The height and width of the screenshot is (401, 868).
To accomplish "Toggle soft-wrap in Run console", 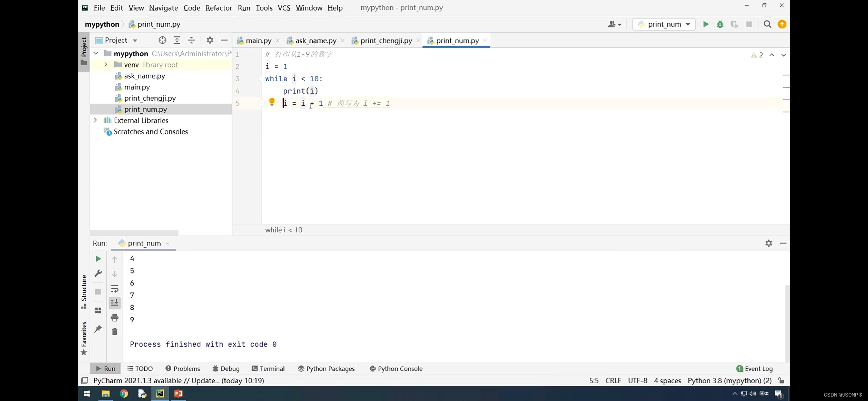I will click(115, 288).
